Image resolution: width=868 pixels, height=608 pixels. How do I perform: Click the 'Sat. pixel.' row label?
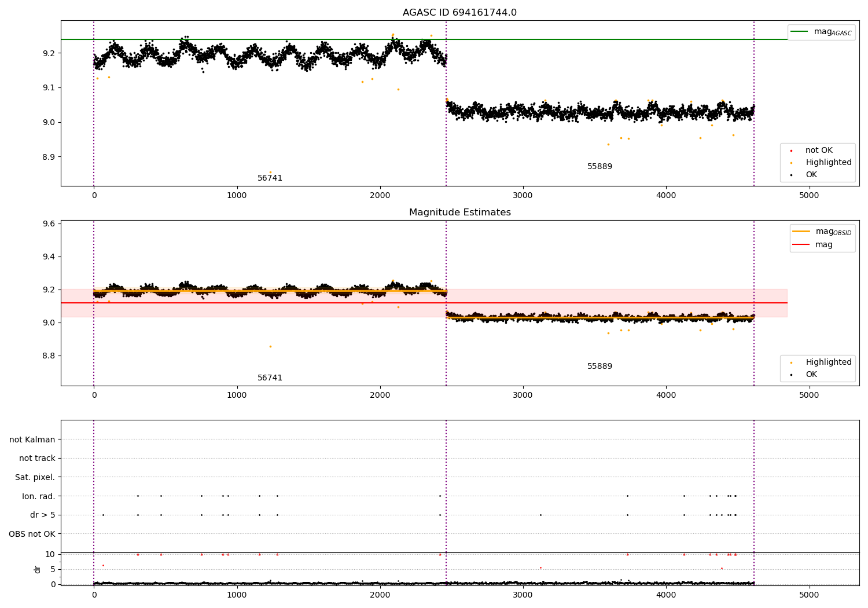35,478
